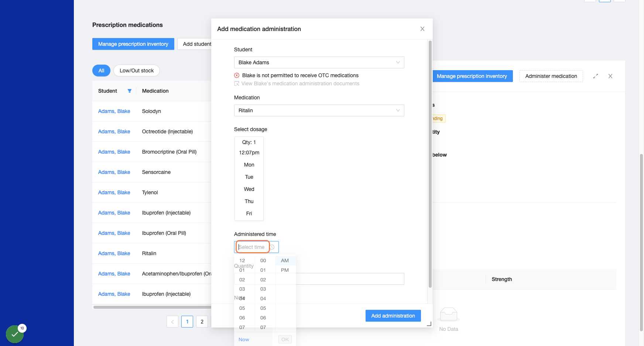Go to page 2 of table

pyautogui.click(x=202, y=322)
